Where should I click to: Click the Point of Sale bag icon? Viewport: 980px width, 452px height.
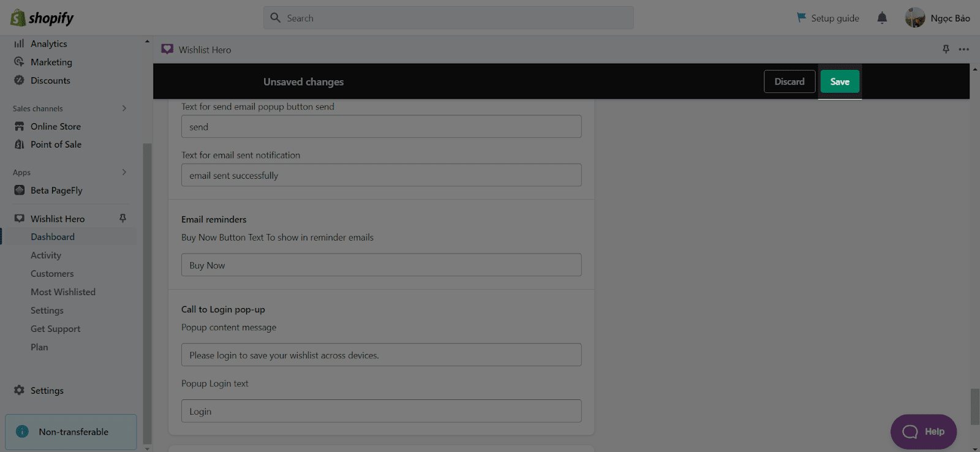point(20,145)
